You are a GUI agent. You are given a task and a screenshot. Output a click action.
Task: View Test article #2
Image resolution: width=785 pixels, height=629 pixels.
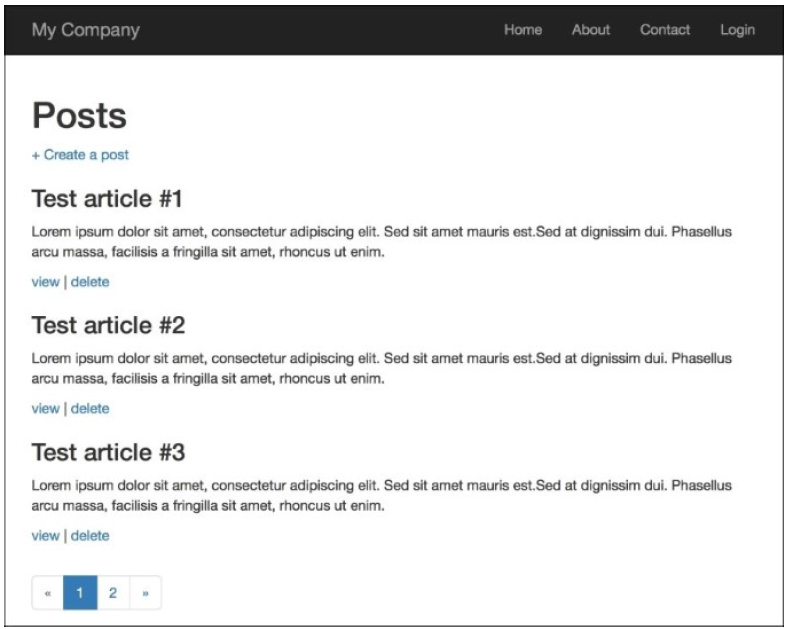click(46, 409)
